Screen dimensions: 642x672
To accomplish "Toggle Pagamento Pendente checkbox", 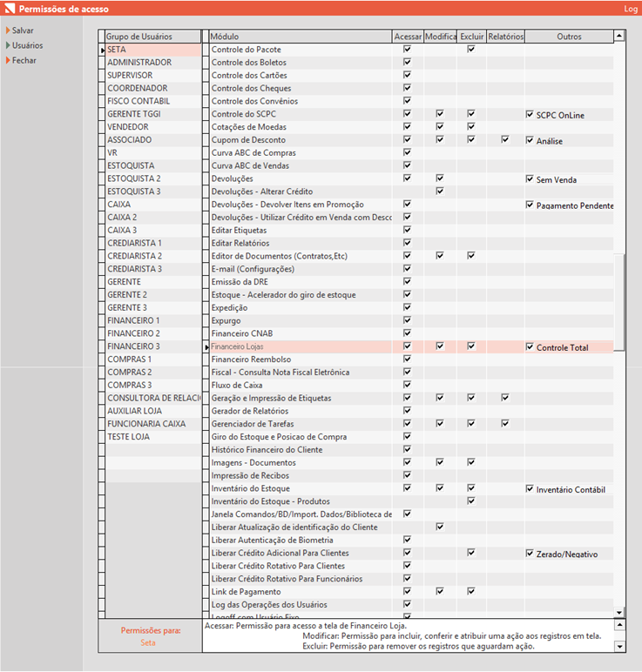I will point(530,205).
